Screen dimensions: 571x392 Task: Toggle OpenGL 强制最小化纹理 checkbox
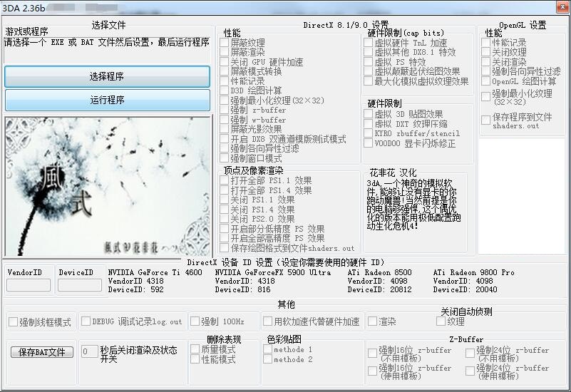(x=485, y=96)
